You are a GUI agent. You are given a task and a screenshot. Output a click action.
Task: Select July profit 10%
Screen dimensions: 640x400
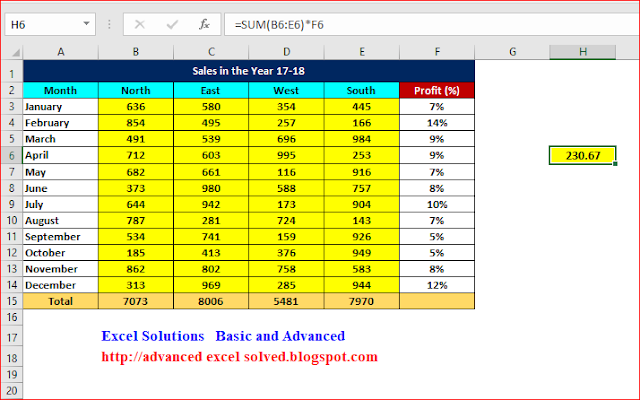(437, 204)
